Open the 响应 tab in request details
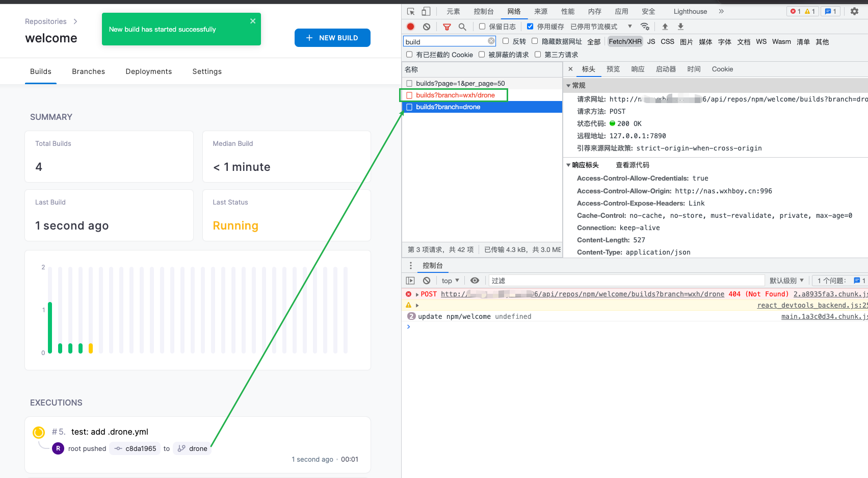This screenshot has height=478, width=868. click(638, 69)
